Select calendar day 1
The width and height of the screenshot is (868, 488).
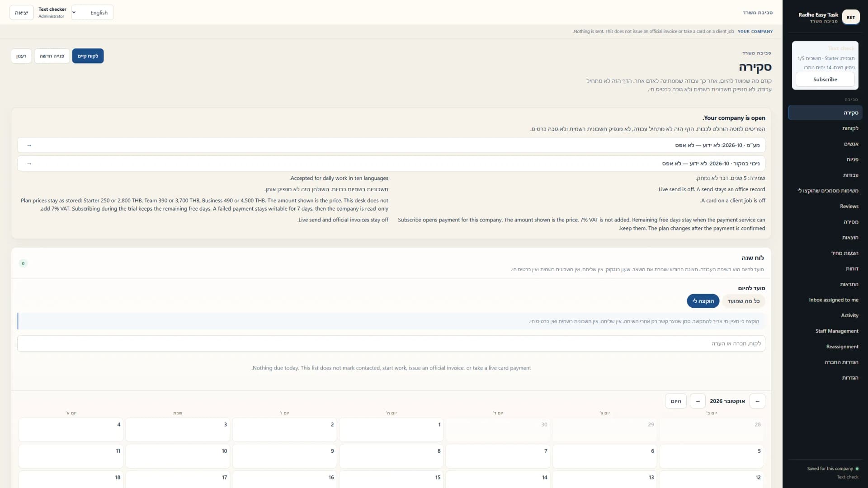pyautogui.click(x=391, y=429)
